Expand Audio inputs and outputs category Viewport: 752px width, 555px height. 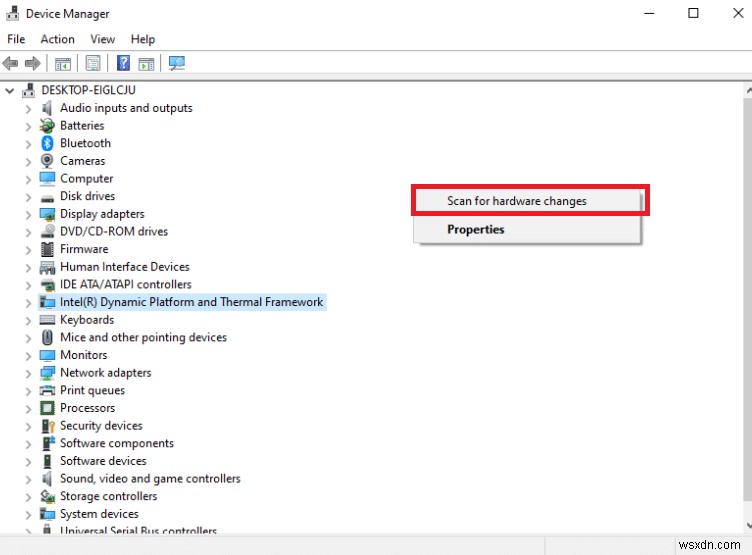click(x=28, y=109)
